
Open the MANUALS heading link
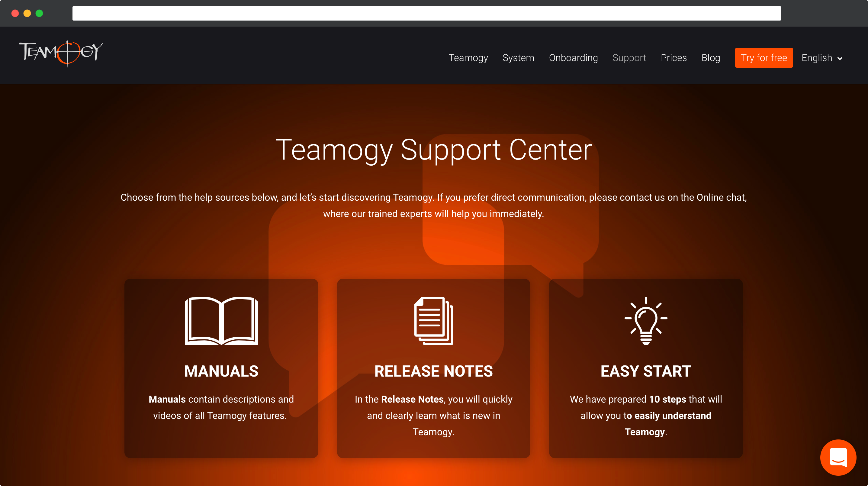(221, 371)
